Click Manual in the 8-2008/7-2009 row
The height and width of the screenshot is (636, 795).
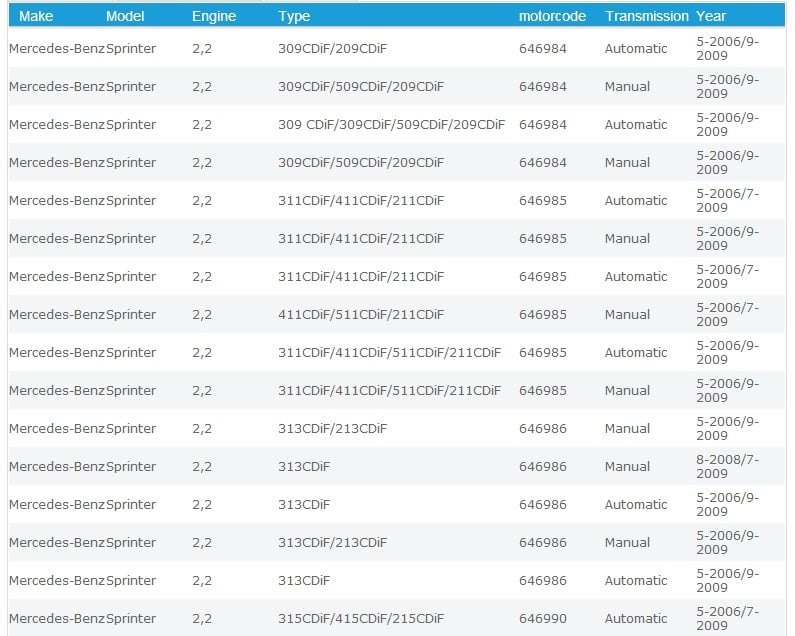click(x=627, y=467)
